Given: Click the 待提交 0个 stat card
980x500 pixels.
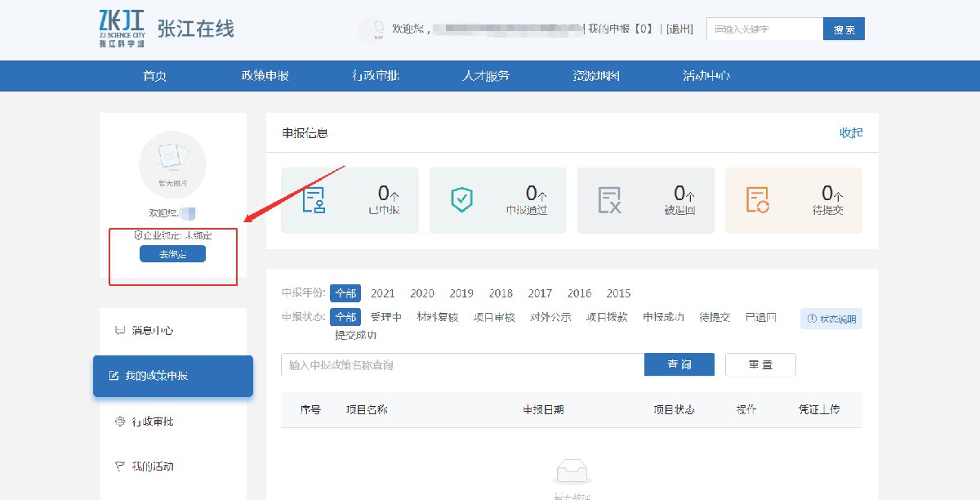Looking at the screenshot, I should pyautogui.click(x=794, y=201).
